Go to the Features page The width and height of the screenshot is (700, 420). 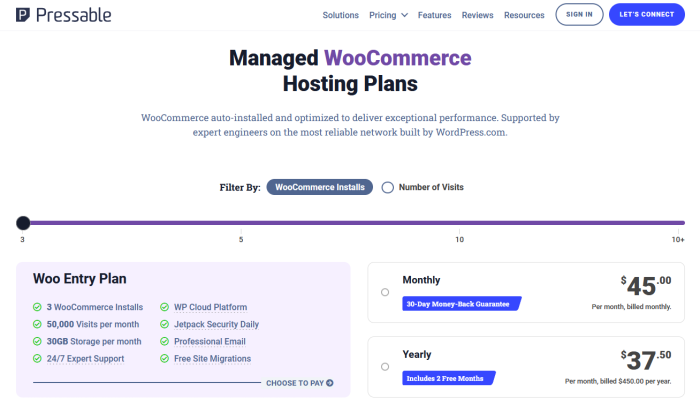434,15
